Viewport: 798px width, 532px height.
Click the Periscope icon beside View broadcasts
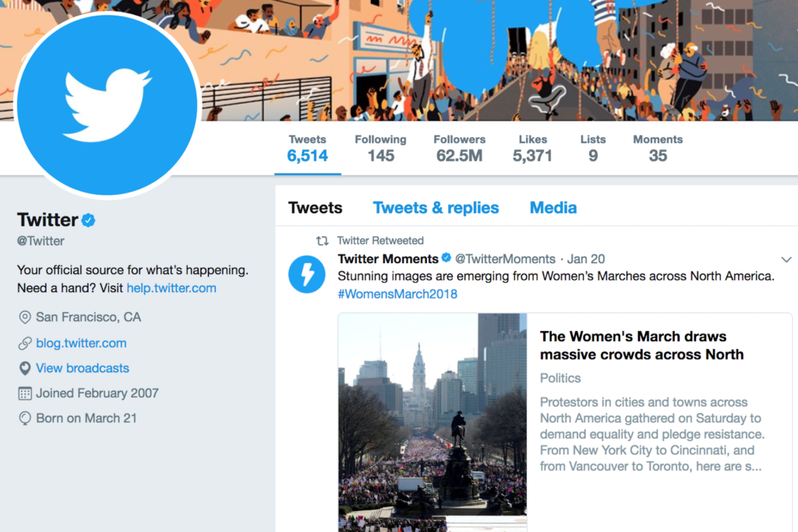pos(24,368)
